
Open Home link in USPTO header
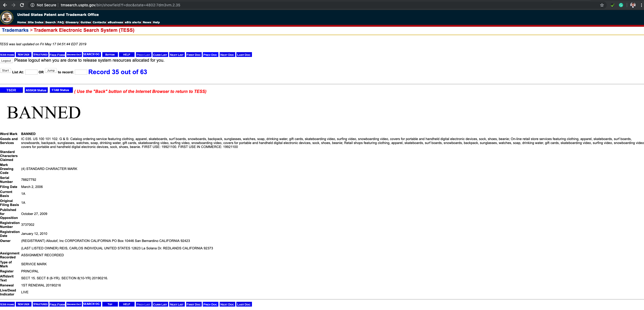tap(21, 23)
